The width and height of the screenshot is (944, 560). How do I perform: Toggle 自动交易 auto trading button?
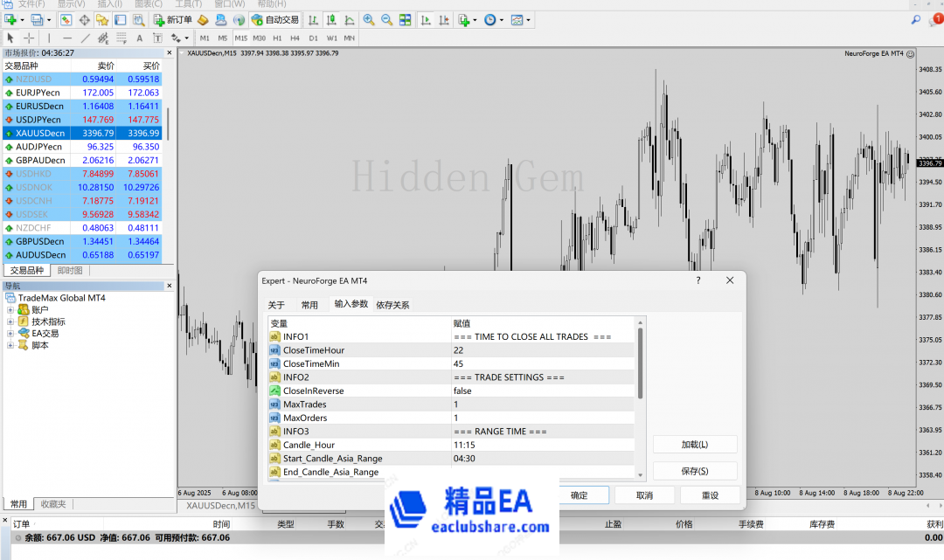pyautogui.click(x=275, y=19)
